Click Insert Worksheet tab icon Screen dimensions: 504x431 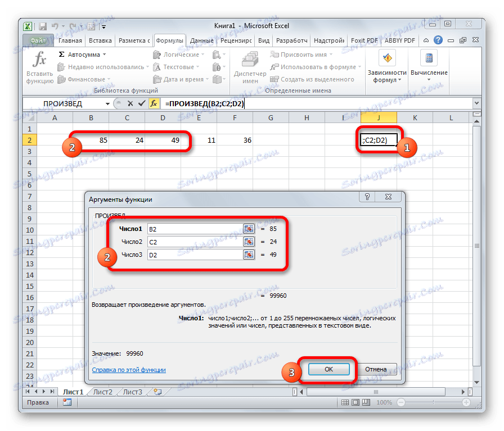(157, 392)
